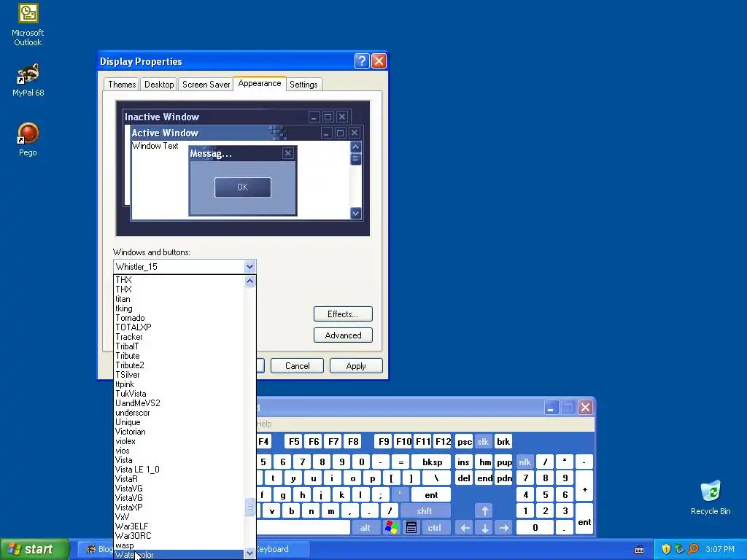Launch Pego desktop icon

[28, 139]
